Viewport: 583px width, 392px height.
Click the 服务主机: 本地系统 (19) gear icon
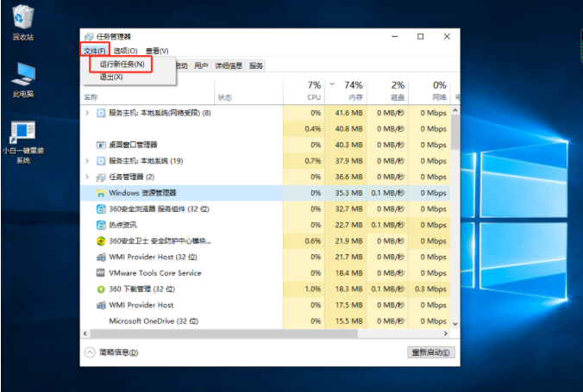tap(101, 161)
